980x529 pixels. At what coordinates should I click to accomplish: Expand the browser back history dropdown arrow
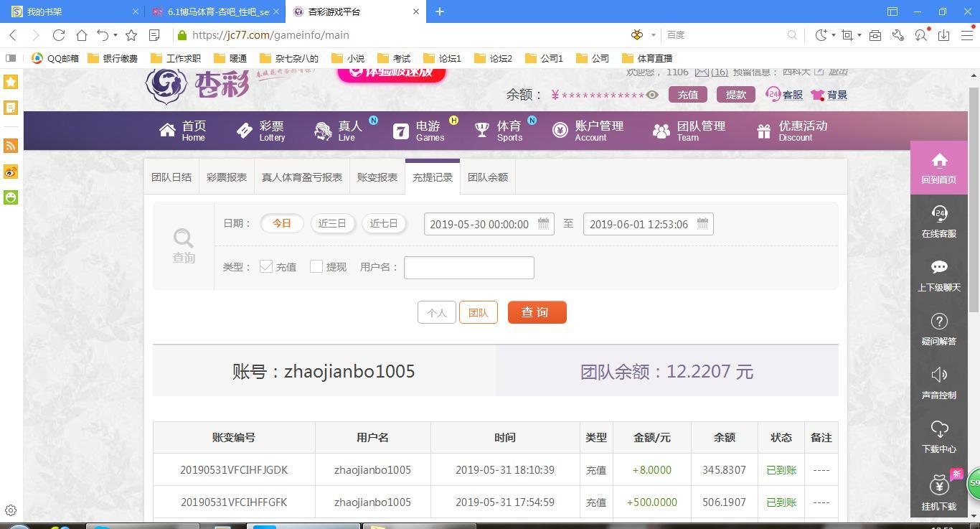[x=116, y=34]
